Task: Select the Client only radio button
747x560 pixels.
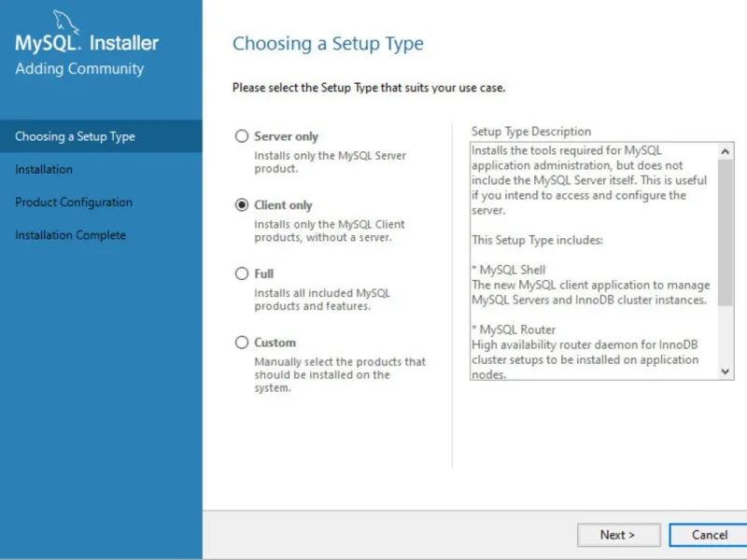Action: click(x=242, y=204)
